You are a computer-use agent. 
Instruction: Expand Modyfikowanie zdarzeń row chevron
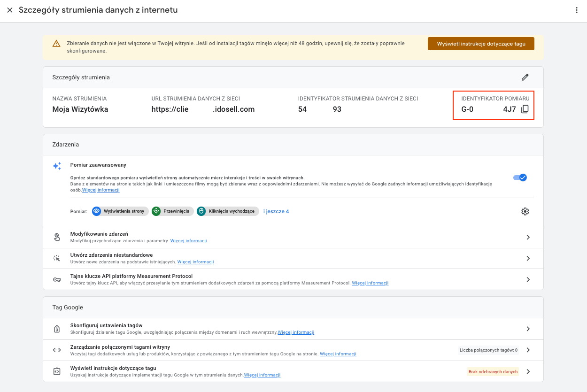click(x=528, y=238)
